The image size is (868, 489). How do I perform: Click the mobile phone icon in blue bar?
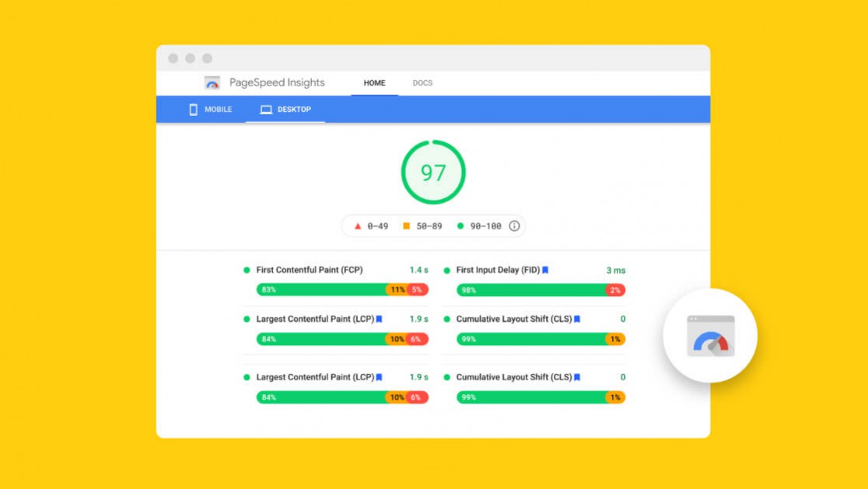tap(193, 110)
